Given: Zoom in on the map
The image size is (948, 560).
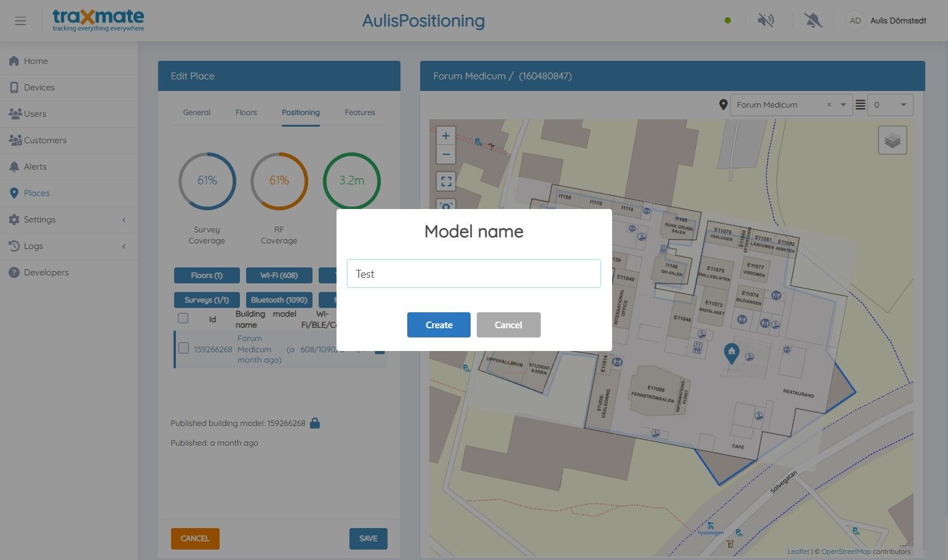Looking at the screenshot, I should tap(446, 136).
